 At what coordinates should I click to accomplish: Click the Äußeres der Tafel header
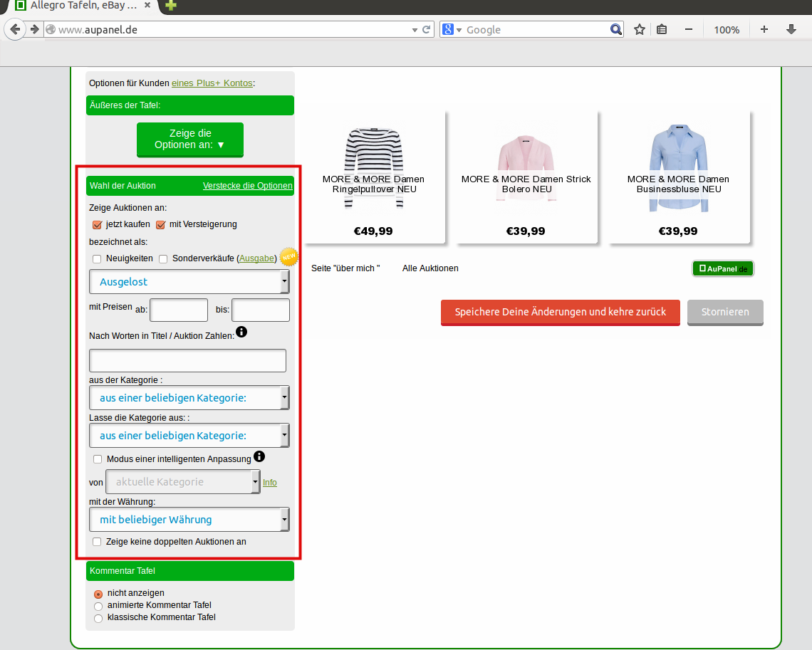click(190, 105)
